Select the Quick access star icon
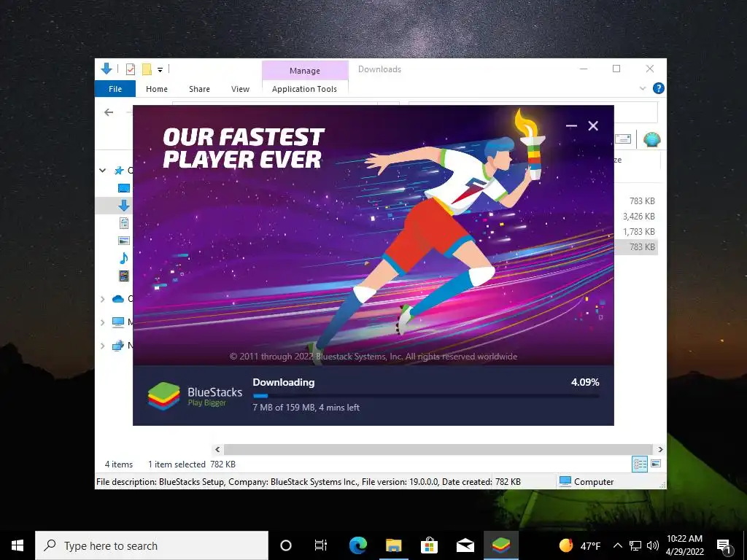 coord(119,170)
